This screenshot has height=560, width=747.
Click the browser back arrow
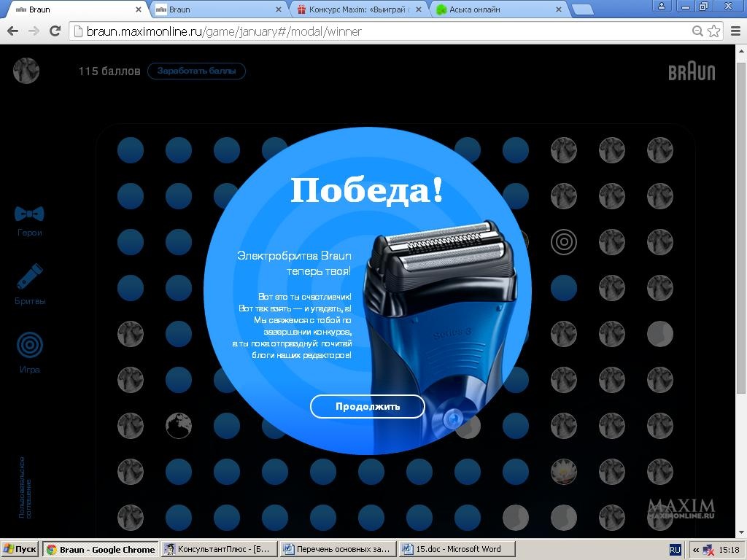point(12,31)
